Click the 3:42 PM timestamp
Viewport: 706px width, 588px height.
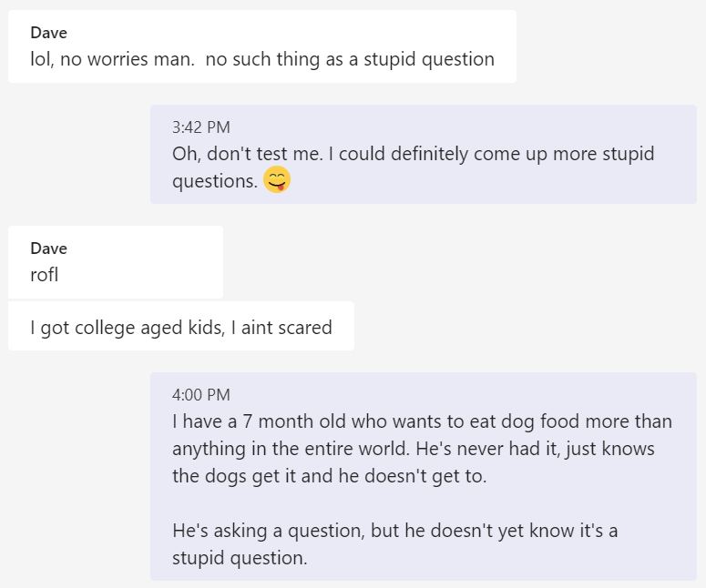201,127
